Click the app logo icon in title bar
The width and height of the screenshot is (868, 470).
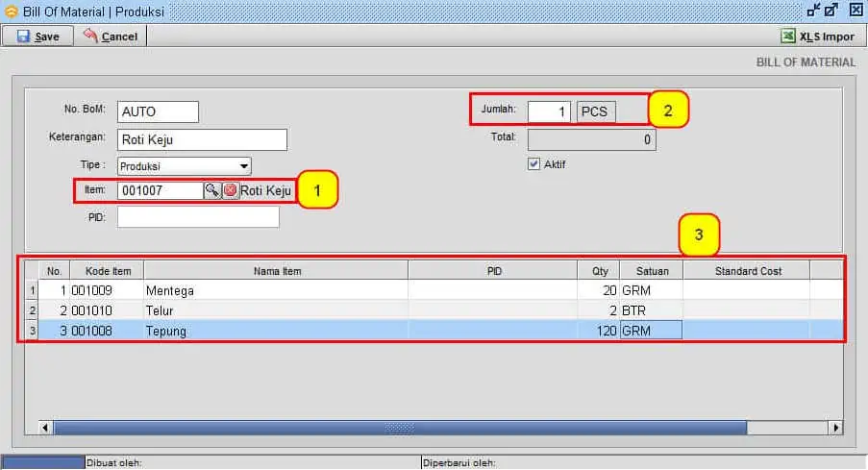tap(12, 12)
